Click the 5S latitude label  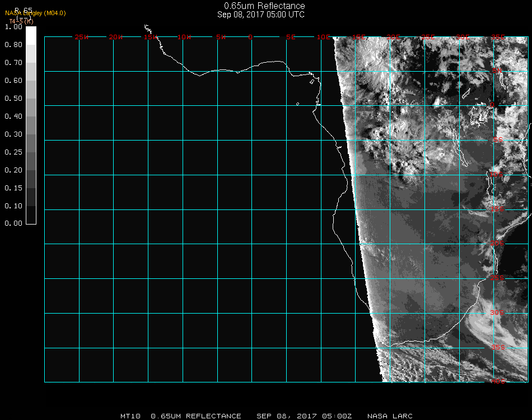coord(497,140)
